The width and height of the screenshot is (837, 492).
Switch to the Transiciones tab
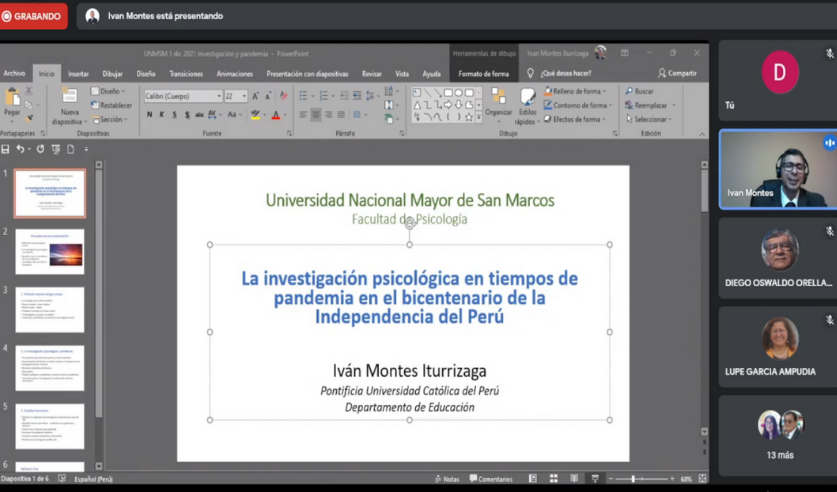pyautogui.click(x=186, y=74)
